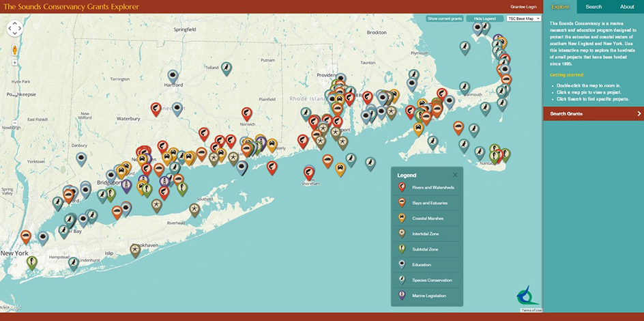Click the conservancy bird logo on map
Viewport: 644px width, 321px height.
tap(527, 296)
